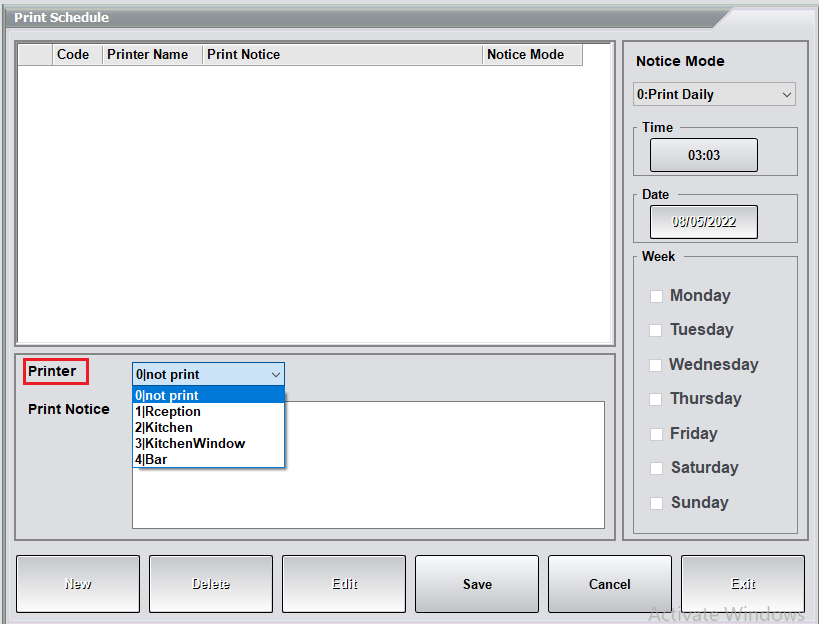This screenshot has width=819, height=624.
Task: Cancel the current changes
Action: [610, 584]
